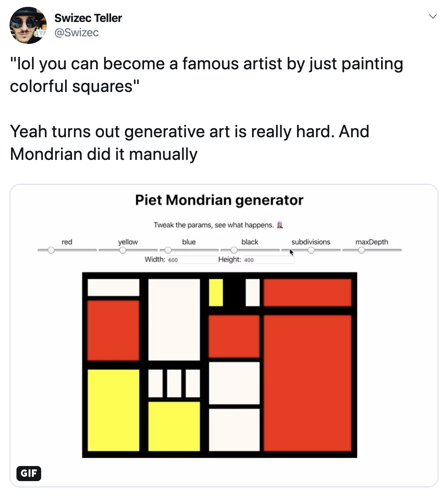Change the subdivisions slider
Screen dimensions: 448x501
click(x=311, y=251)
